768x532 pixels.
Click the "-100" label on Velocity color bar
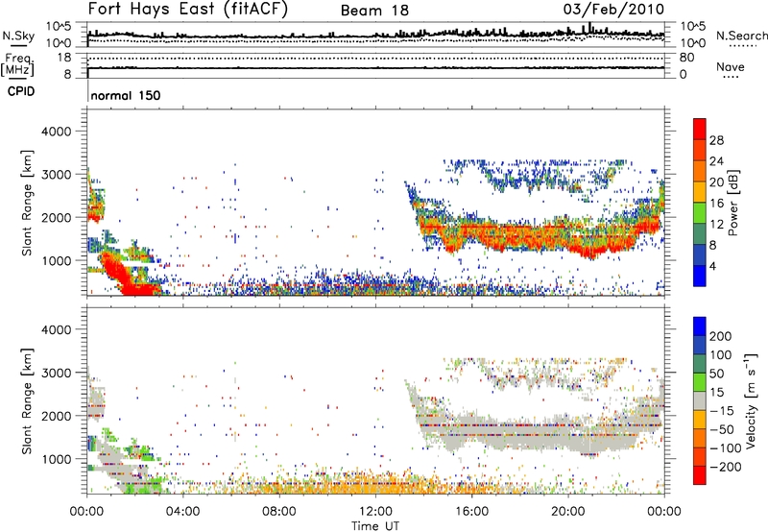(x=726, y=448)
